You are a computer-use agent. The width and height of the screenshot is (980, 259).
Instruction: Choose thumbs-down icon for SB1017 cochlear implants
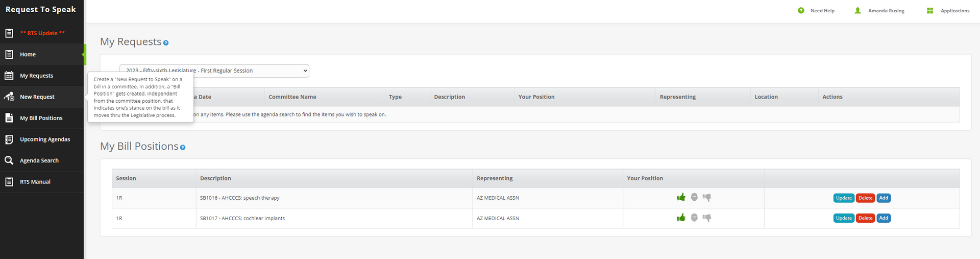pyautogui.click(x=707, y=218)
